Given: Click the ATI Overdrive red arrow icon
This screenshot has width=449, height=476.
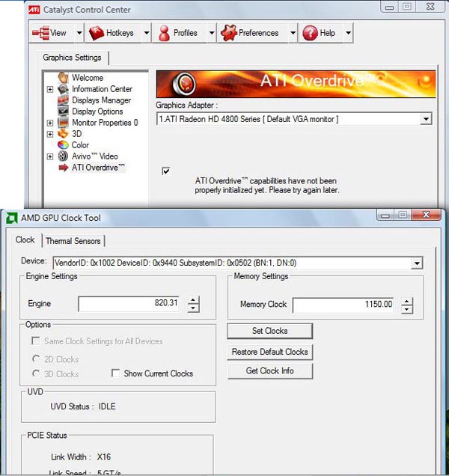Looking at the screenshot, I should [63, 167].
